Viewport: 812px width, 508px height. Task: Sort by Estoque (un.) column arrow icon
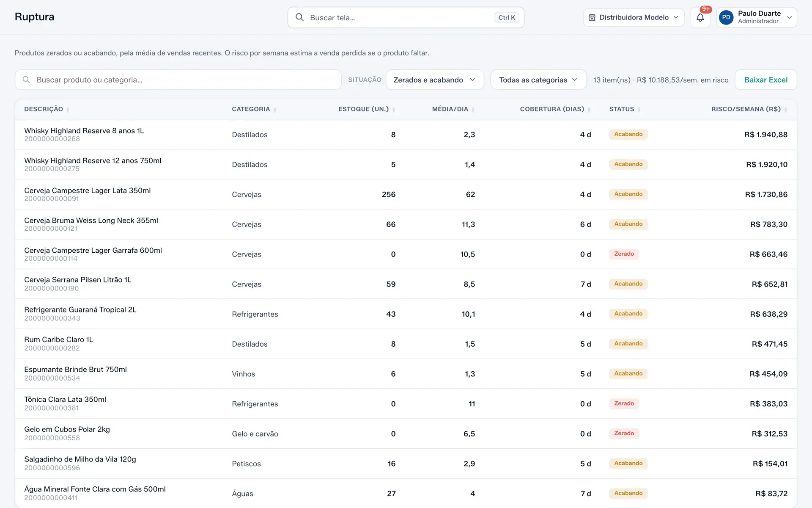tap(393, 110)
